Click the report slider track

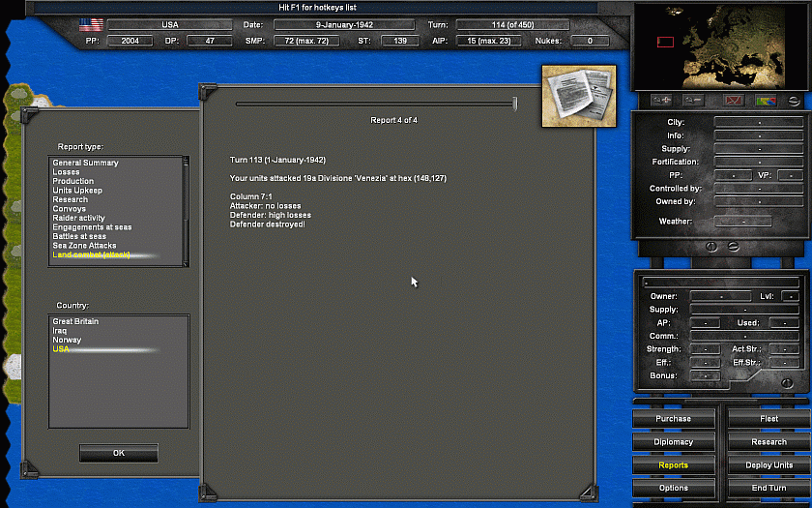click(374, 105)
